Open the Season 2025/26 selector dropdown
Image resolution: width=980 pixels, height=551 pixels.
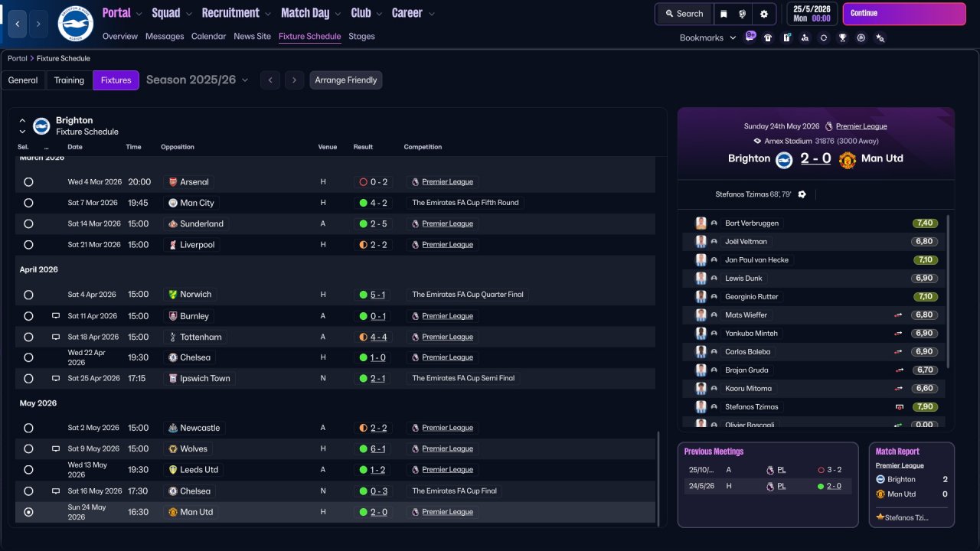click(x=198, y=80)
